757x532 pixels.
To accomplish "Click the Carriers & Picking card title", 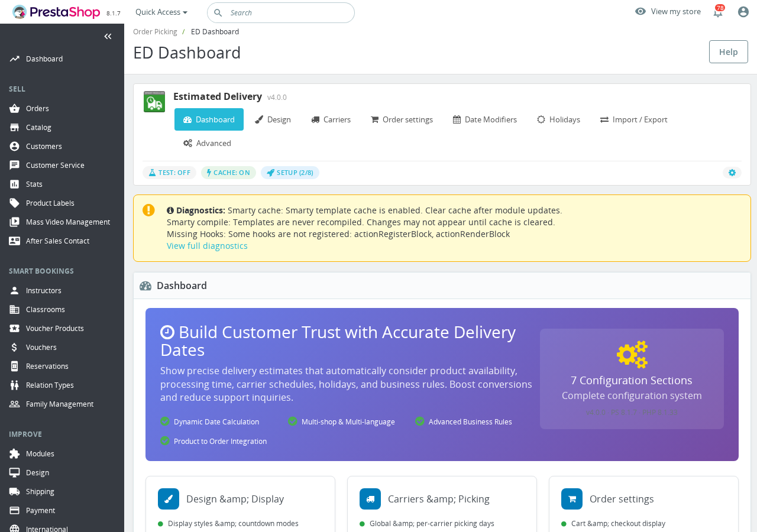I will [x=439, y=499].
